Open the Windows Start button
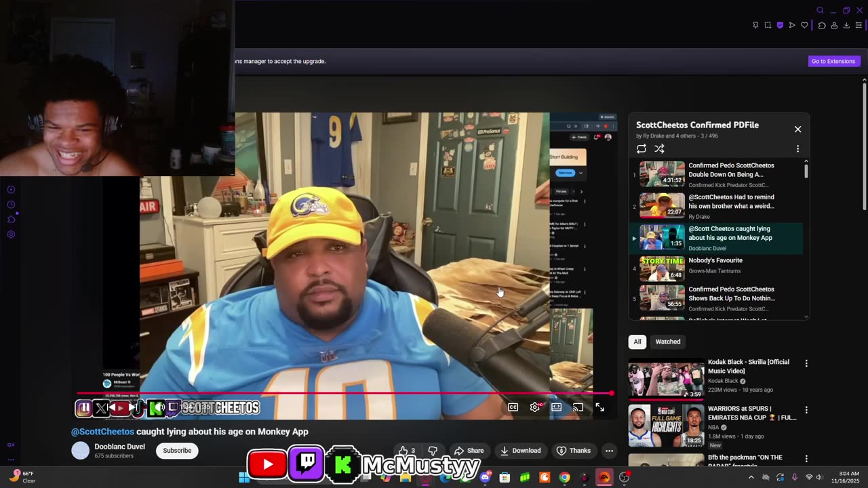The width and height of the screenshot is (868, 488). tap(244, 477)
